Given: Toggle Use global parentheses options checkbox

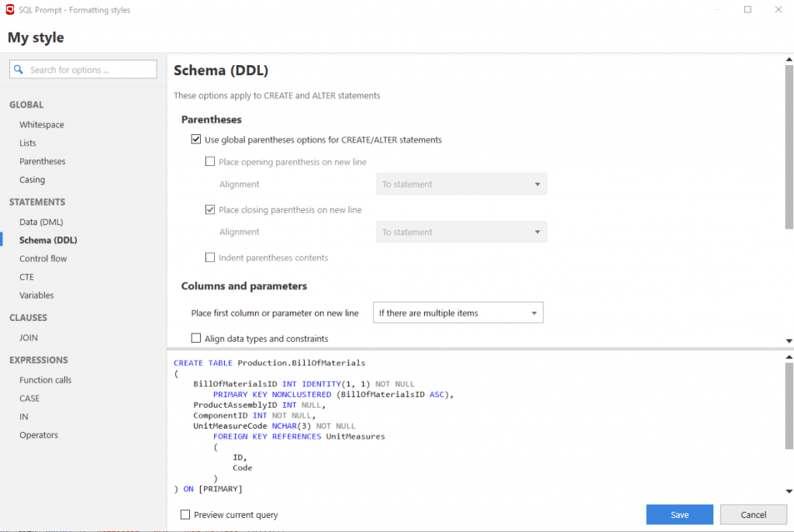Looking at the screenshot, I should coord(196,140).
